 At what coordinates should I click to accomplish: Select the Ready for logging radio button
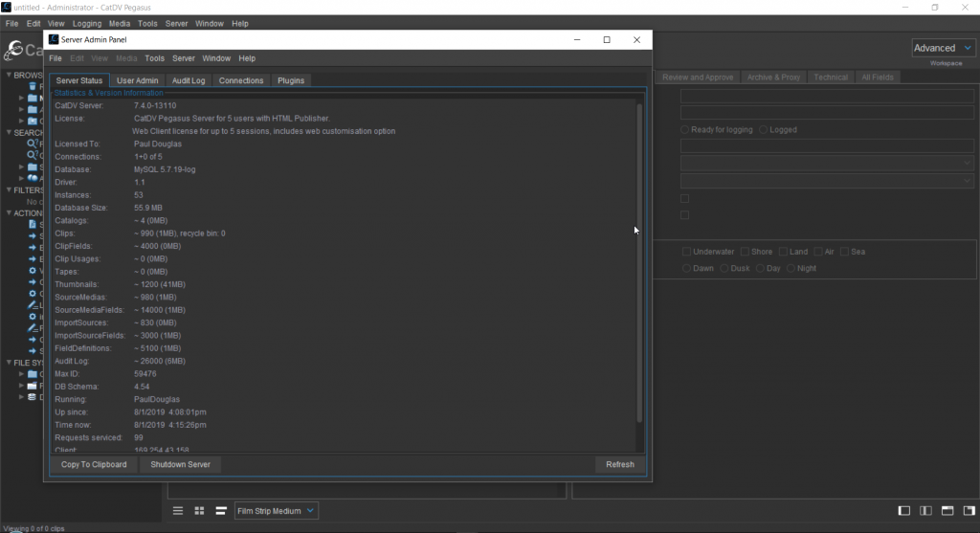pos(685,129)
